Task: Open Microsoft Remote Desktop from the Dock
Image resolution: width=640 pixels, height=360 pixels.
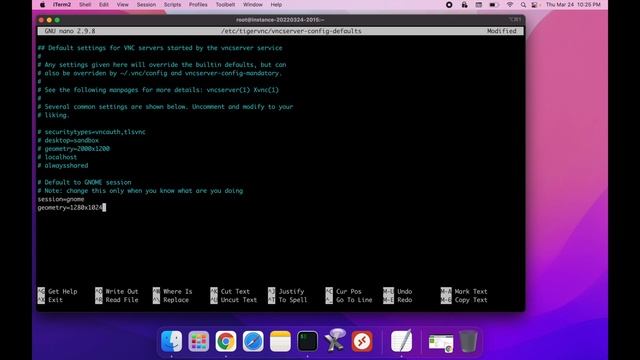Action: pyautogui.click(x=362, y=341)
